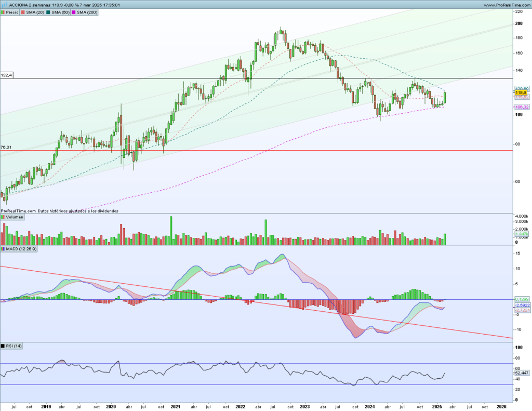Click the www.ProRealTime.com link in header
Image resolution: width=532 pixels, height=411 pixels.
(x=500, y=5)
